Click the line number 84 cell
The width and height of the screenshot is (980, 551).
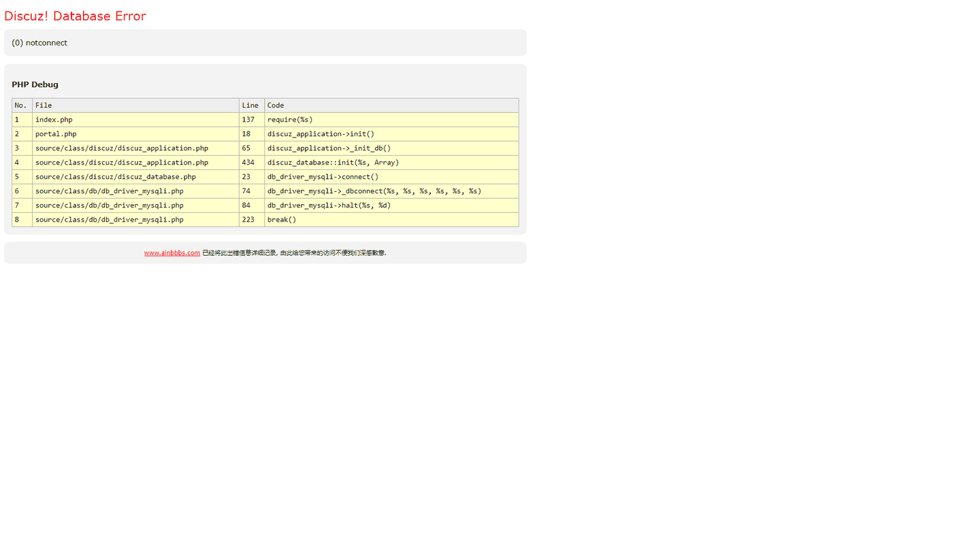click(251, 205)
